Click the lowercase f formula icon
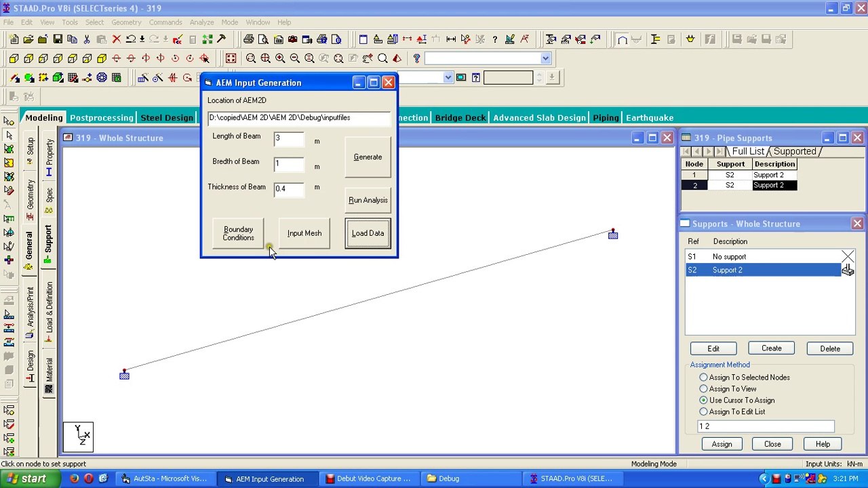The width and height of the screenshot is (868, 488). coord(710,39)
